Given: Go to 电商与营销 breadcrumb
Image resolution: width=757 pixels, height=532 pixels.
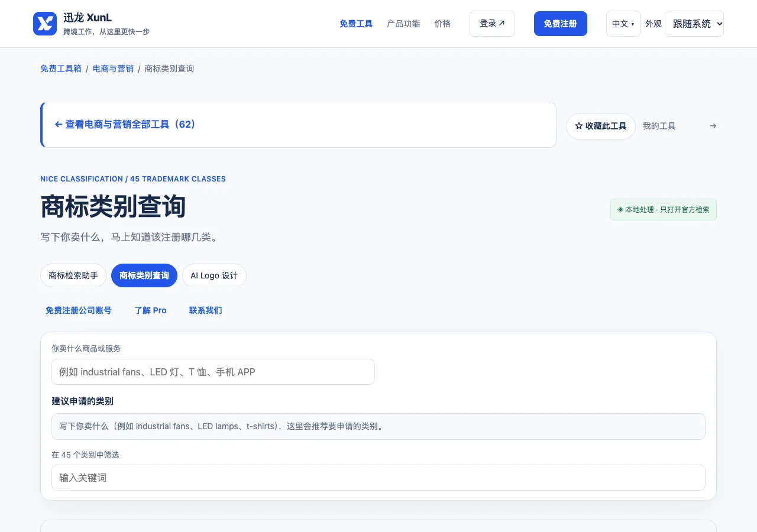Looking at the screenshot, I should (113, 69).
